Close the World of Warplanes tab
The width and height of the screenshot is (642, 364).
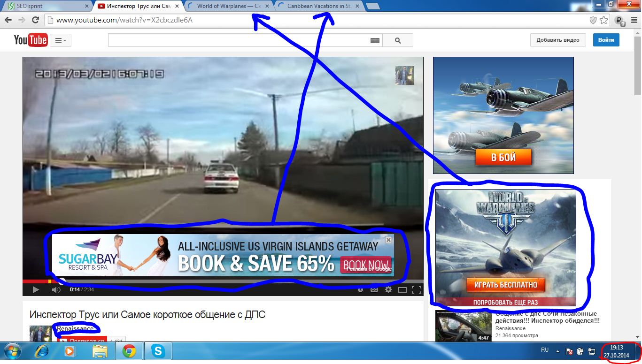pos(268,6)
